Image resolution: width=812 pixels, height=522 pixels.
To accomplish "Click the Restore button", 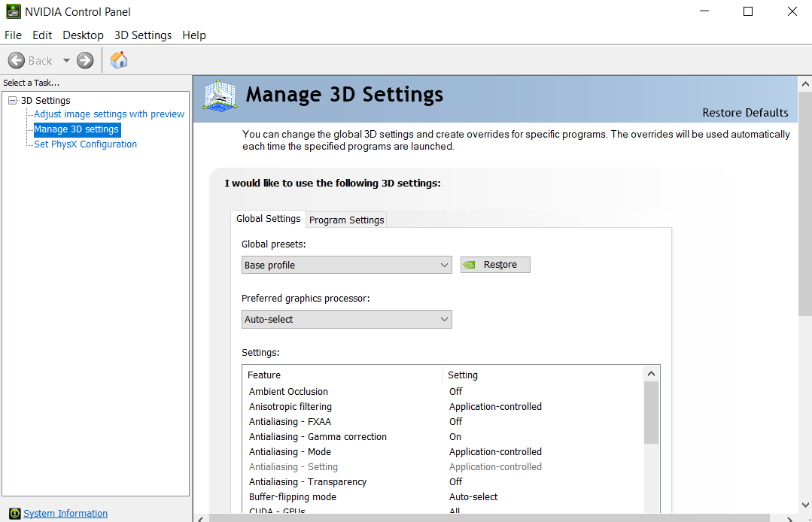I will tap(495, 265).
